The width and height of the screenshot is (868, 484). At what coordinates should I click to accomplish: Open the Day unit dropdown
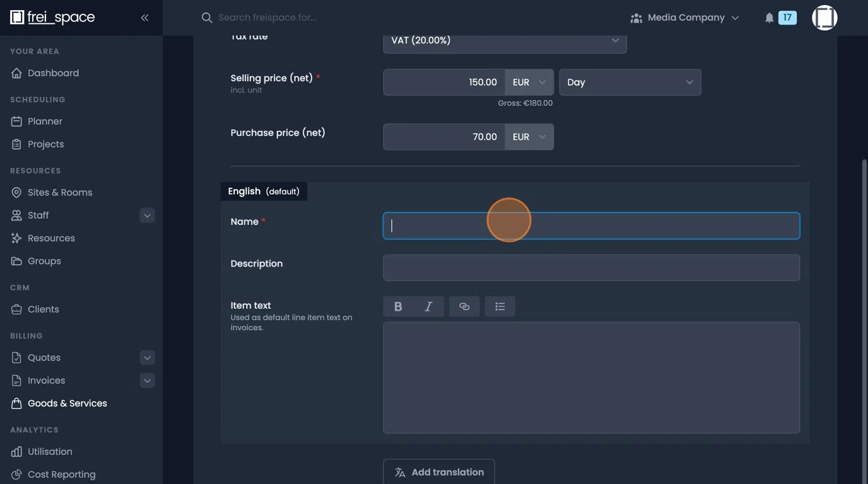tap(630, 82)
